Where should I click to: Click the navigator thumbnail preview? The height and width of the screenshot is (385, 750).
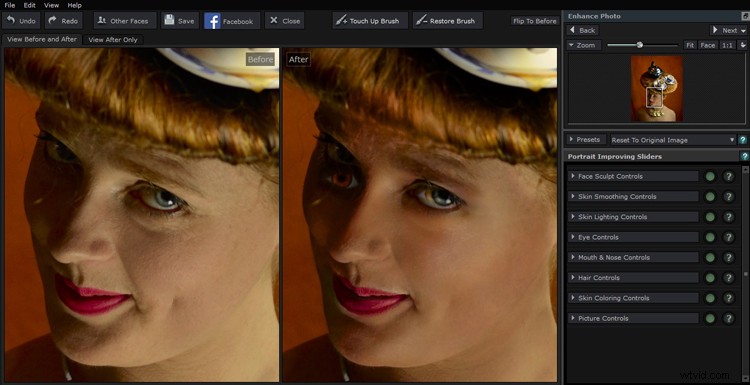coord(657,88)
